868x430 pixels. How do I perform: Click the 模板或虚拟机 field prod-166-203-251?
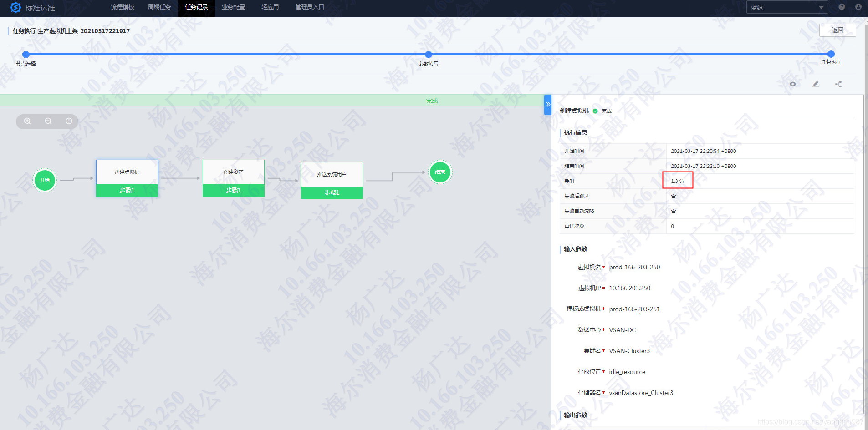pos(634,309)
